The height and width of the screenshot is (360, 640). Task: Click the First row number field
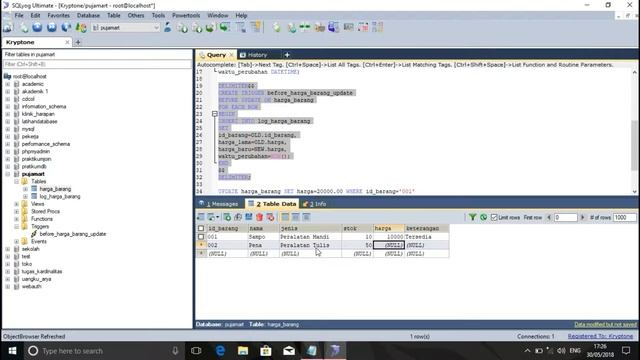(565, 217)
